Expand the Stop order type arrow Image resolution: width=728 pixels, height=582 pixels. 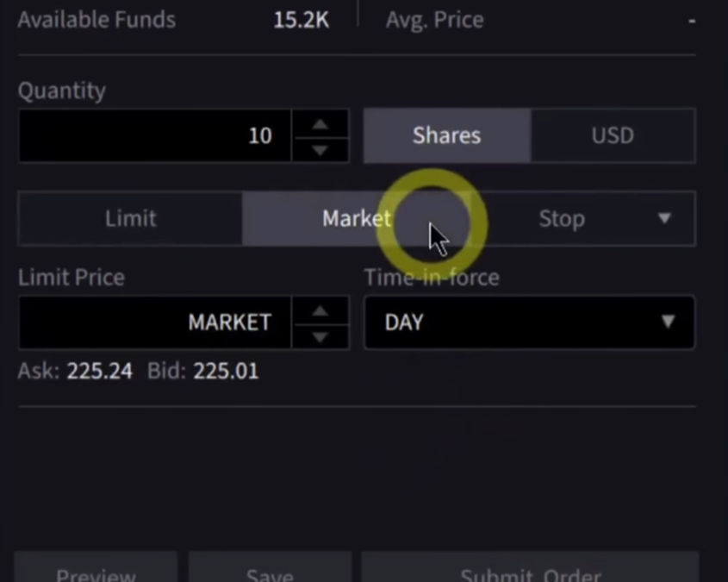tap(664, 218)
